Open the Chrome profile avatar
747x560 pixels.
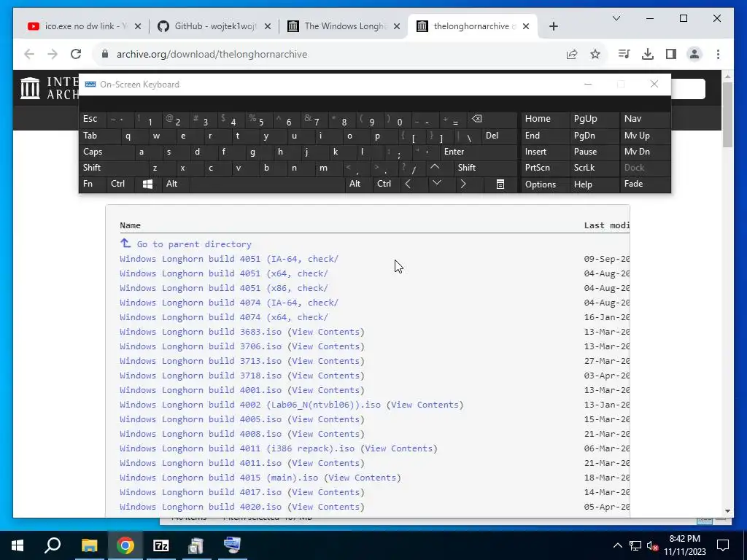pos(694,54)
